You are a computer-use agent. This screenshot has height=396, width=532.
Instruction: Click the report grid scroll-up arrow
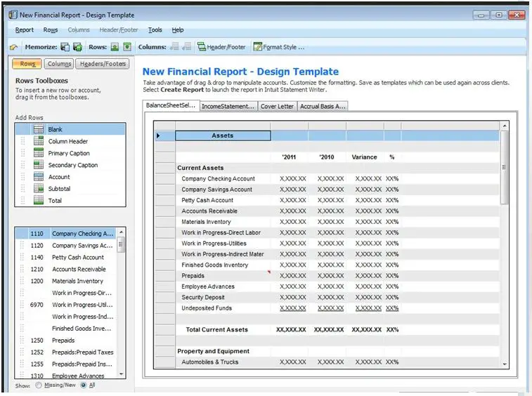(505, 126)
